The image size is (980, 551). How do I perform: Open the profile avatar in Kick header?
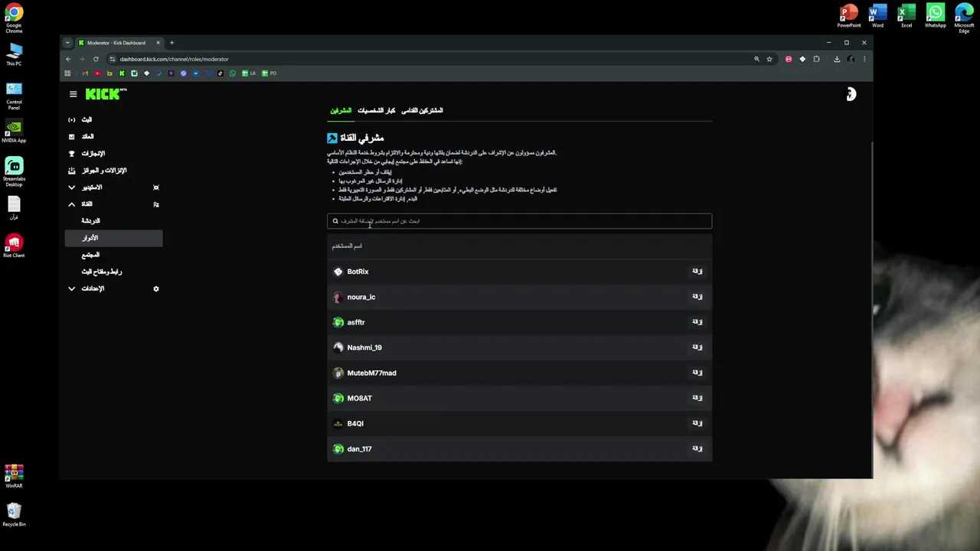850,94
